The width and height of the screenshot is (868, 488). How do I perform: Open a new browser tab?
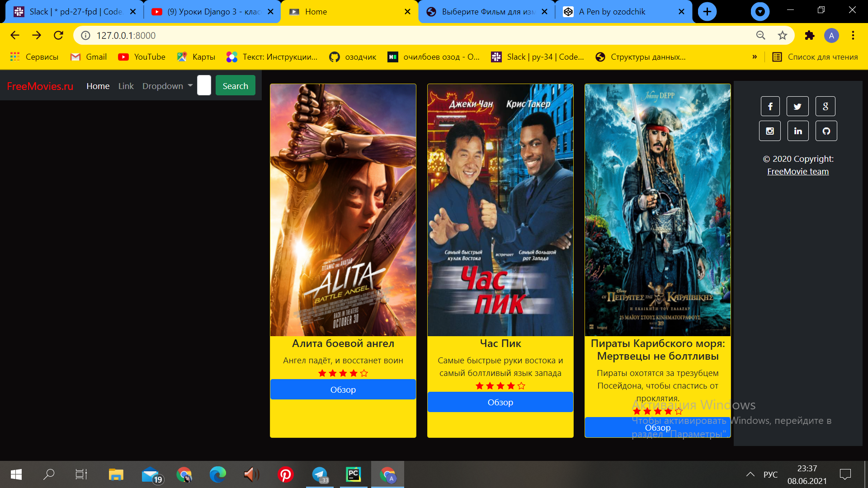(707, 12)
